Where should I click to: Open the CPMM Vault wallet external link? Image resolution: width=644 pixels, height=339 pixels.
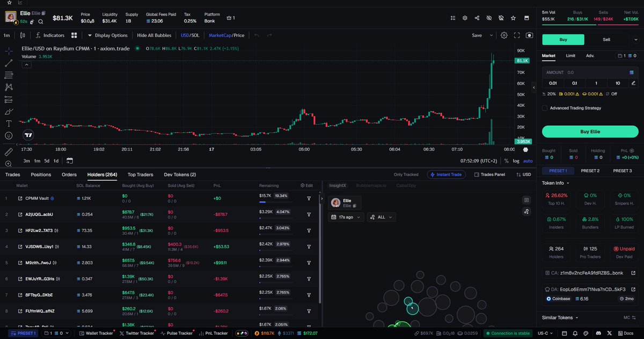pyautogui.click(x=20, y=198)
